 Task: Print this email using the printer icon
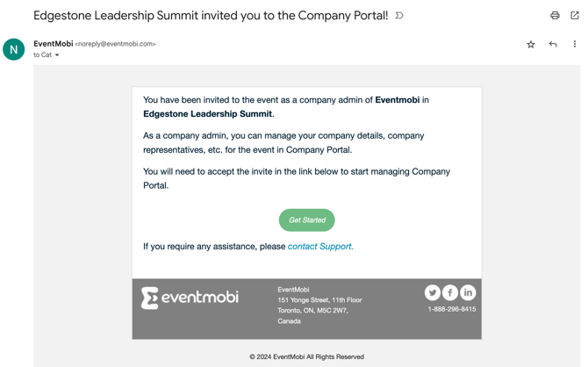(x=555, y=16)
